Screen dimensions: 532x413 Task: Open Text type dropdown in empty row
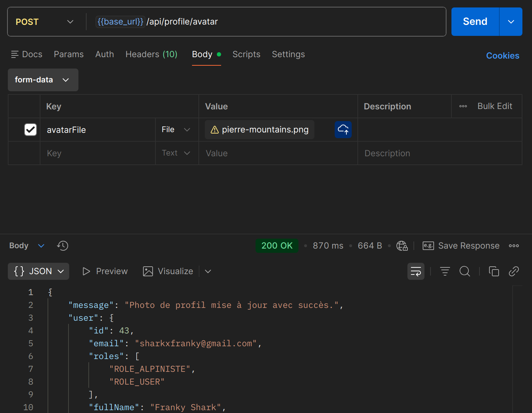pos(177,153)
